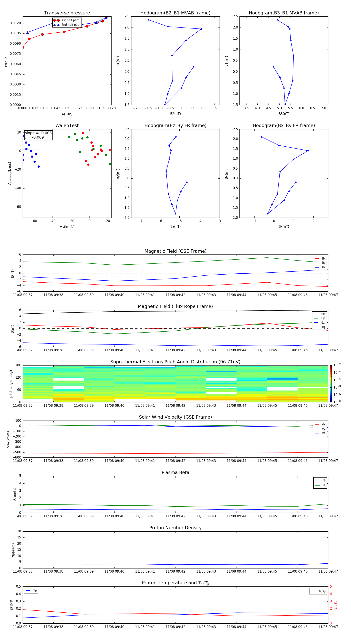Click the 'Tp' legend entry in temperature plot
The height and width of the screenshot is (644, 351).
[x=31, y=591]
